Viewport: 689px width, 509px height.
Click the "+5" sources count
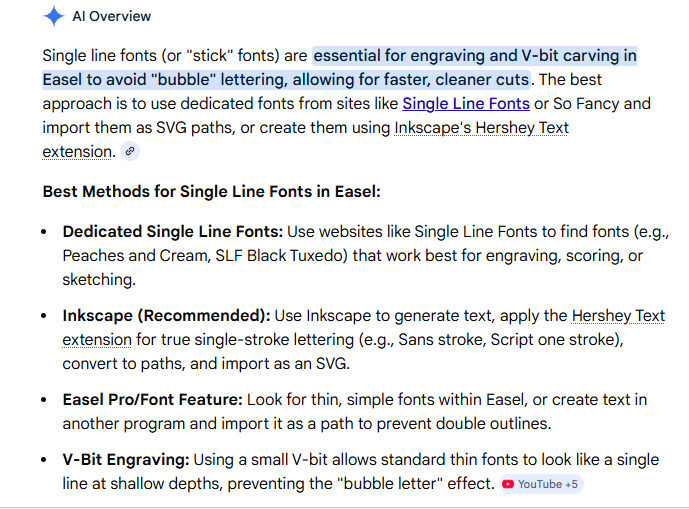coord(571,484)
